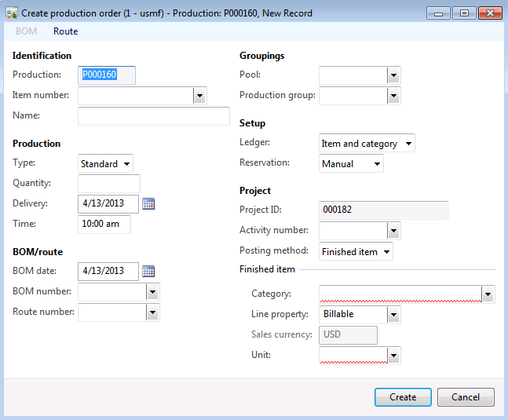Cancel the production order dialog
The image size is (508, 420).
pos(466,397)
